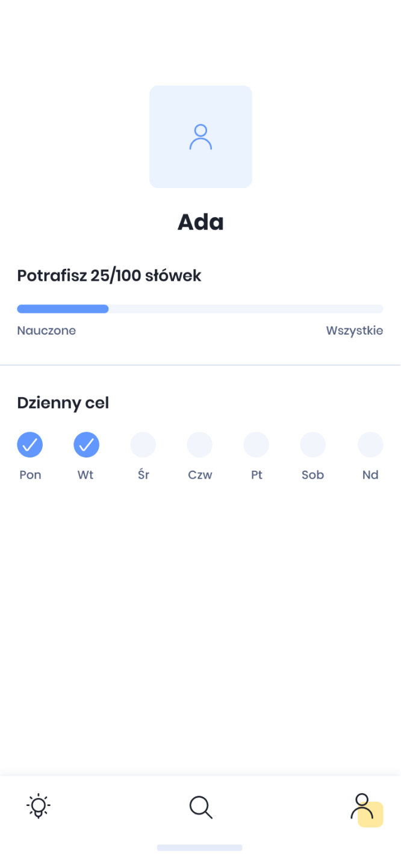Mark Friday (Pt) daily goal circle
401x868 pixels.
coord(256,445)
